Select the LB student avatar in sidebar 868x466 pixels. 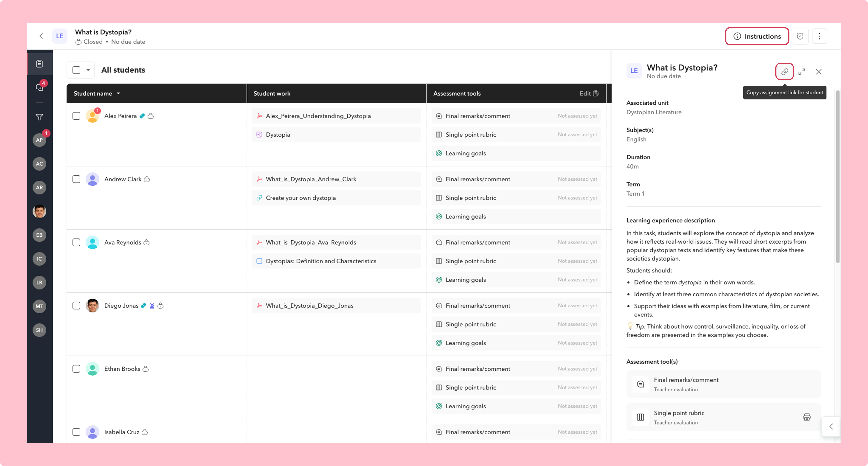click(39, 283)
